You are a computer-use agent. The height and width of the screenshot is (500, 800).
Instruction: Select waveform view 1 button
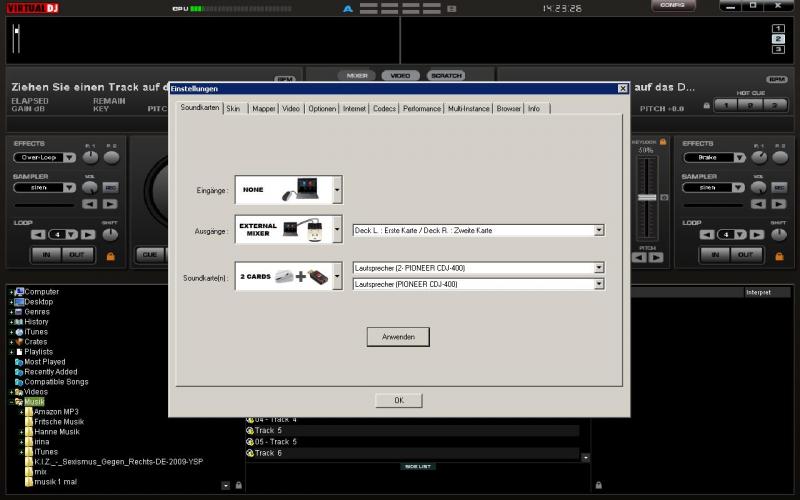click(x=778, y=29)
